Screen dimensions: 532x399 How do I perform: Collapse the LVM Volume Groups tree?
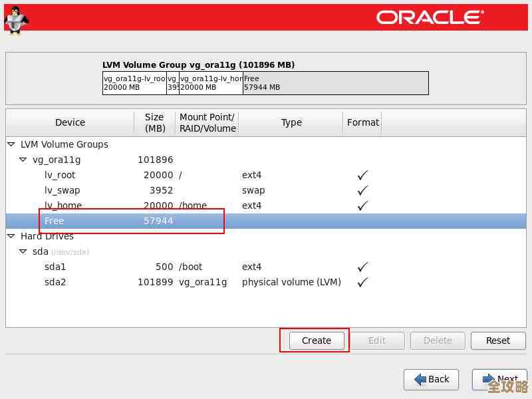(x=10, y=144)
